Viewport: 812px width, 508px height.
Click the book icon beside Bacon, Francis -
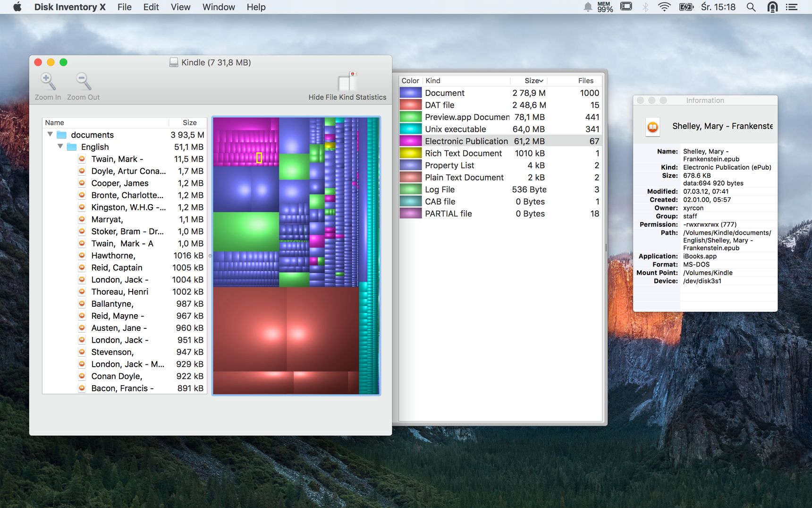[82, 388]
